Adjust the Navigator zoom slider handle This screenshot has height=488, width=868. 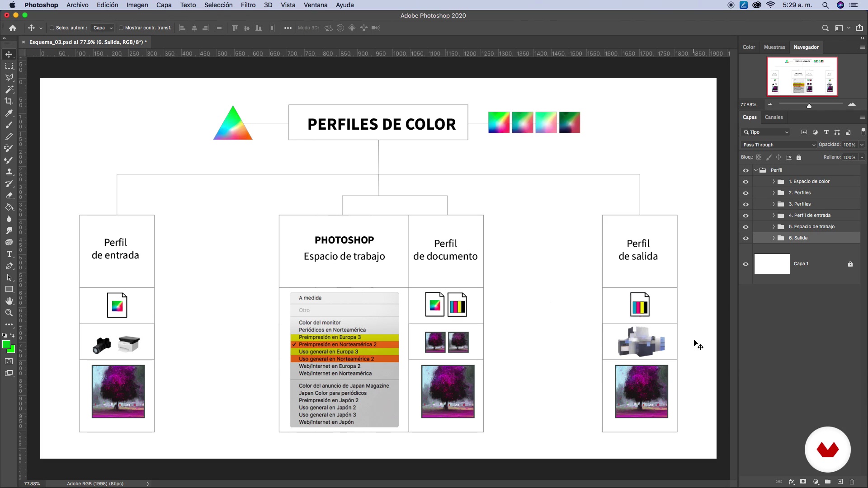point(809,106)
